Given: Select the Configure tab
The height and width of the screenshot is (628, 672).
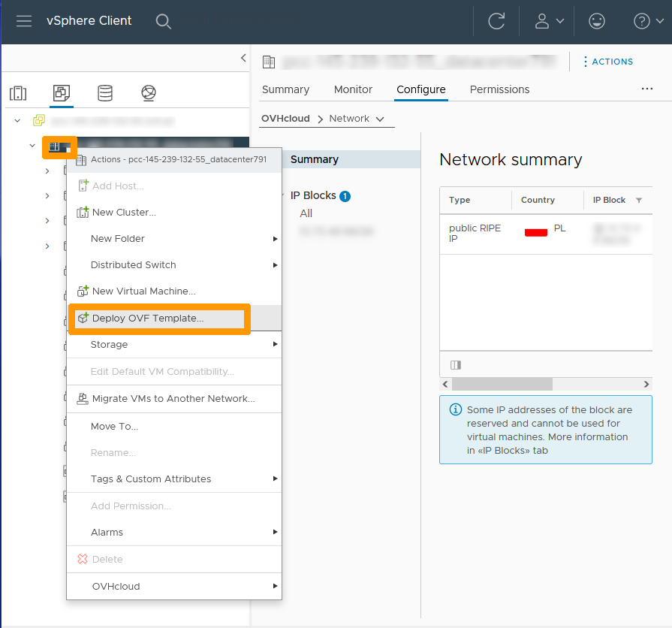Looking at the screenshot, I should click(x=421, y=89).
